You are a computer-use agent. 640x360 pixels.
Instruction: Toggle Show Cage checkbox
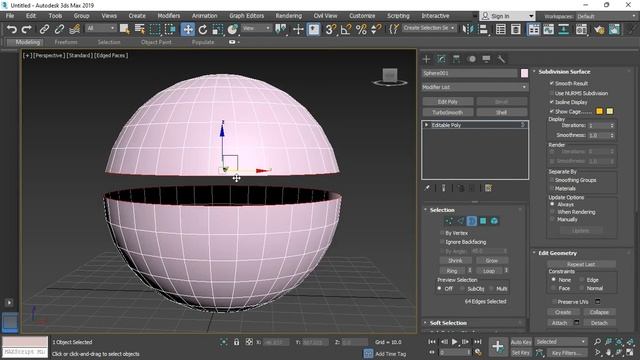(x=552, y=111)
